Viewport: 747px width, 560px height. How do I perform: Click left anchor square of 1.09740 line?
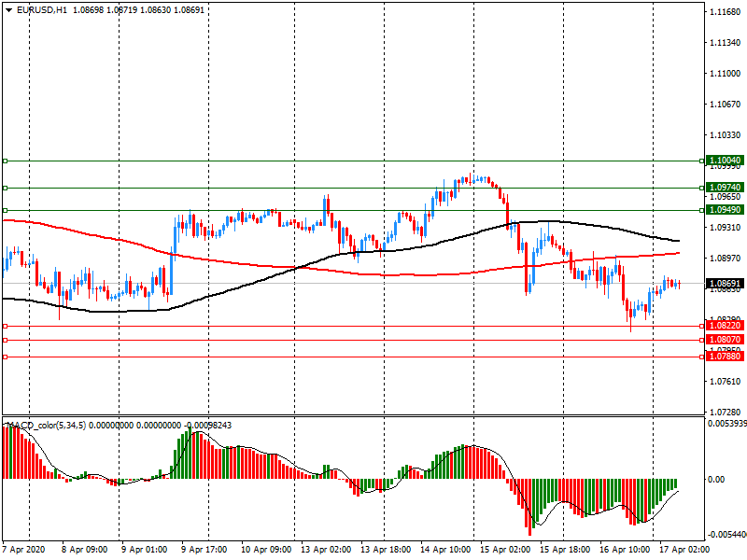[5, 188]
